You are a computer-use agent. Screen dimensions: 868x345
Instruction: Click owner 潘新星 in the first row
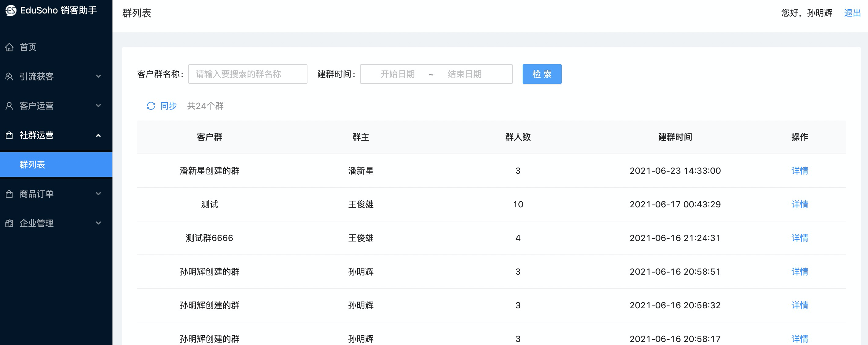361,171
